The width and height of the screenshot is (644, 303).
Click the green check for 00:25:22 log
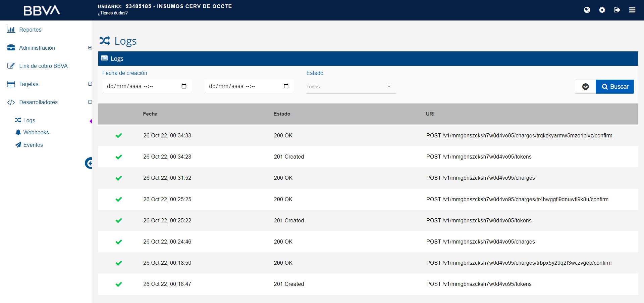[119, 220]
